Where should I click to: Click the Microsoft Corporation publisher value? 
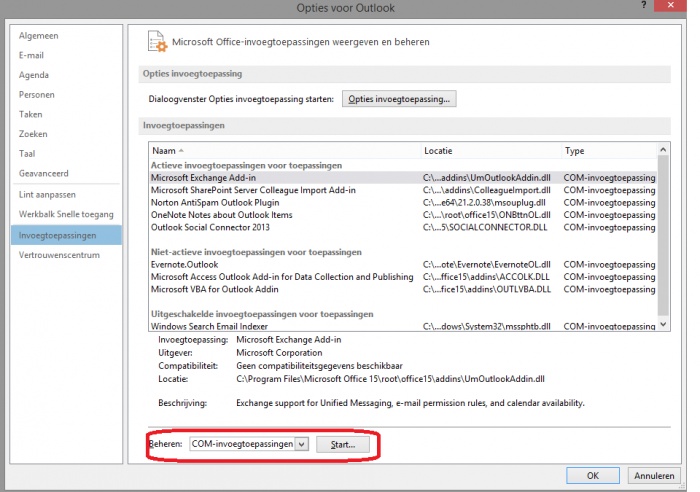279,353
